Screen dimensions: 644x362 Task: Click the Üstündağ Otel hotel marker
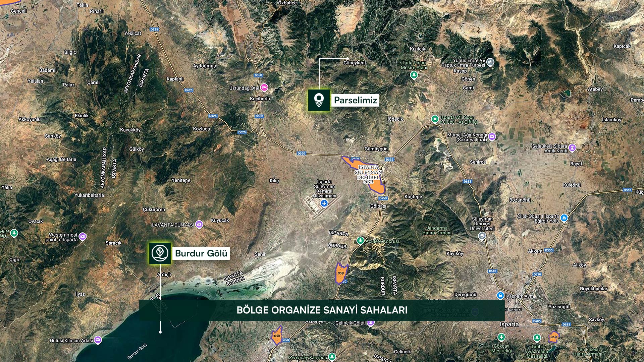click(264, 87)
